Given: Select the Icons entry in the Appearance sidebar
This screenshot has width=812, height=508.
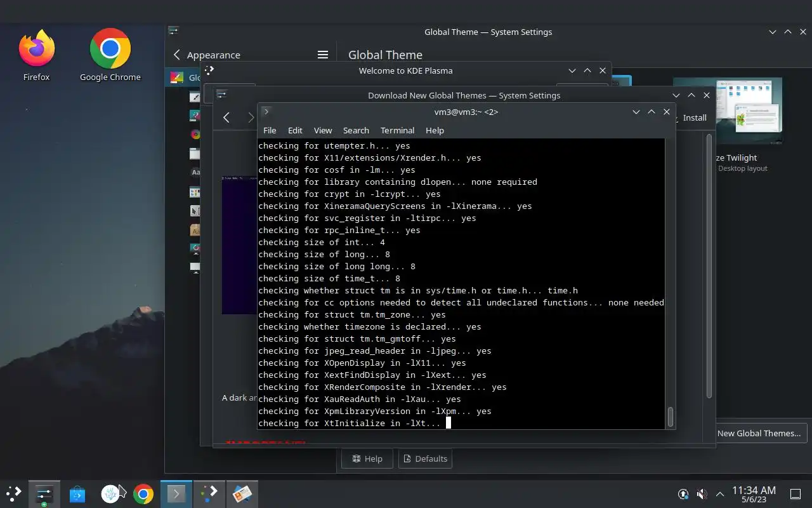Looking at the screenshot, I should click(195, 192).
